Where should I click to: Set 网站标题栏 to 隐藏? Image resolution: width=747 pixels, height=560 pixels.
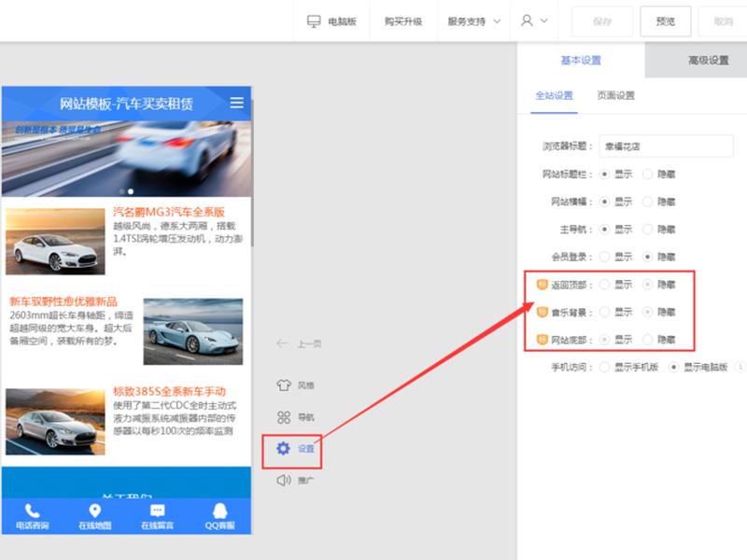[x=647, y=175]
